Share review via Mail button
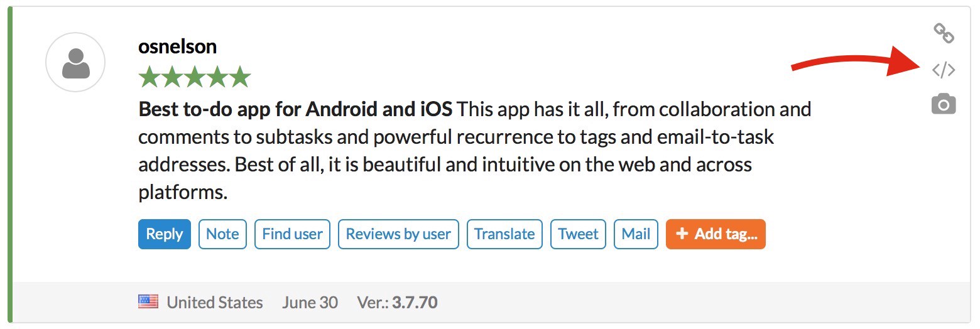Image resolution: width=980 pixels, height=329 pixels. pos(636,234)
